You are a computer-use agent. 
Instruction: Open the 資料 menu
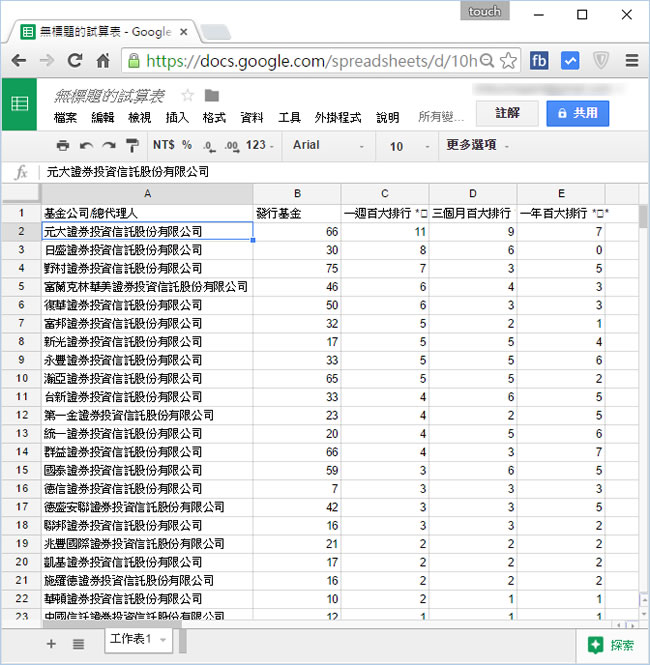coord(251,117)
